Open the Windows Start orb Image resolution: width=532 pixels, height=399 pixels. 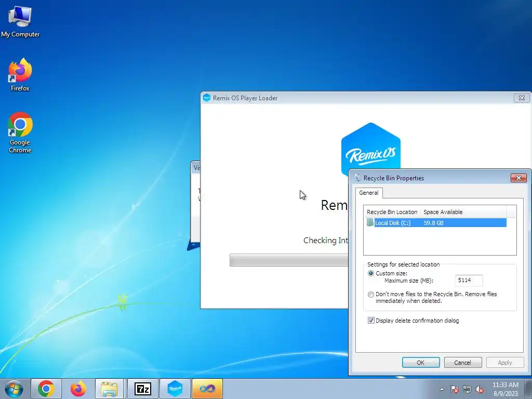pyautogui.click(x=14, y=389)
